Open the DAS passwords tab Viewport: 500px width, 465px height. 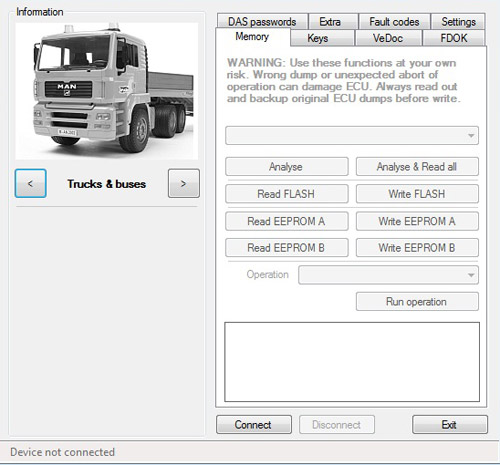pos(262,22)
